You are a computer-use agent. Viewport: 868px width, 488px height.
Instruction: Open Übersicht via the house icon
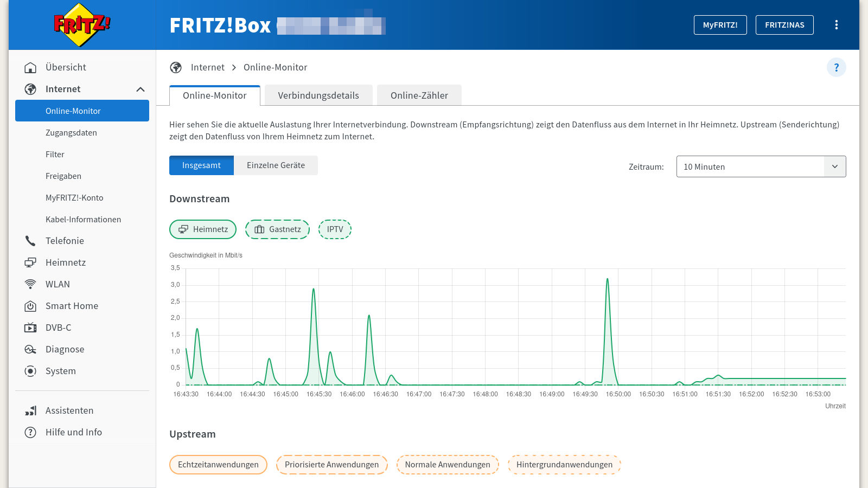coord(31,67)
